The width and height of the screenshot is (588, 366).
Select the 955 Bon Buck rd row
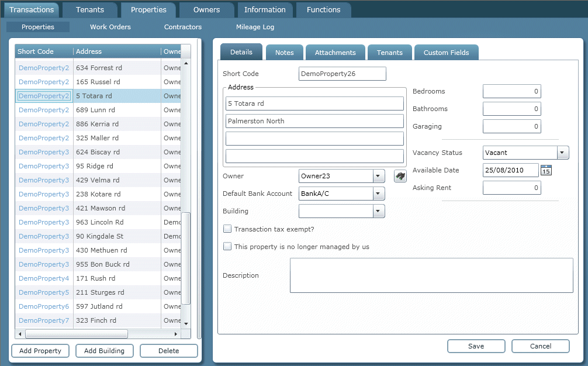pos(98,264)
